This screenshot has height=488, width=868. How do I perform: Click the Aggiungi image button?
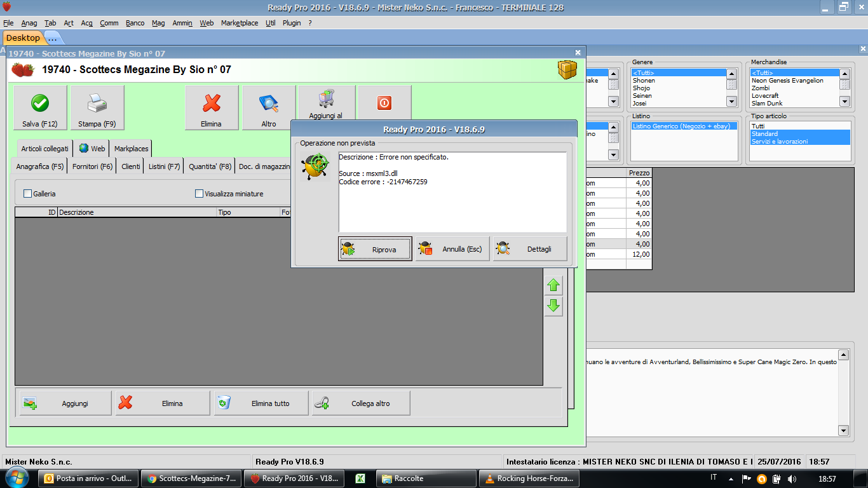tap(65, 403)
